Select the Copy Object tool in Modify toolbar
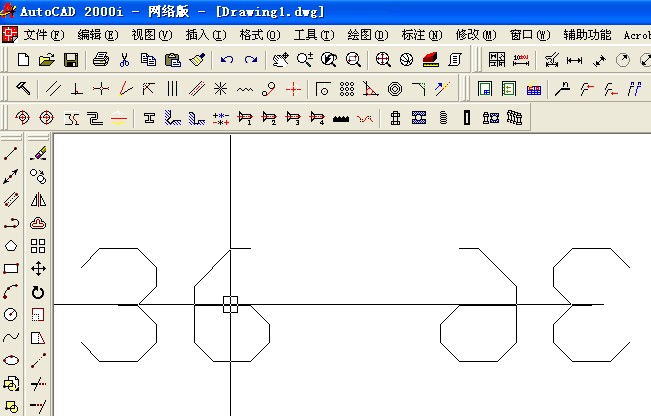The width and height of the screenshot is (651, 416). point(38,176)
